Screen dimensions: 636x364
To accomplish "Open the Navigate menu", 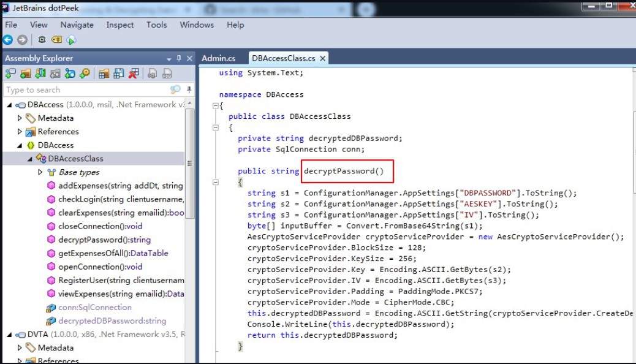I will point(77,25).
